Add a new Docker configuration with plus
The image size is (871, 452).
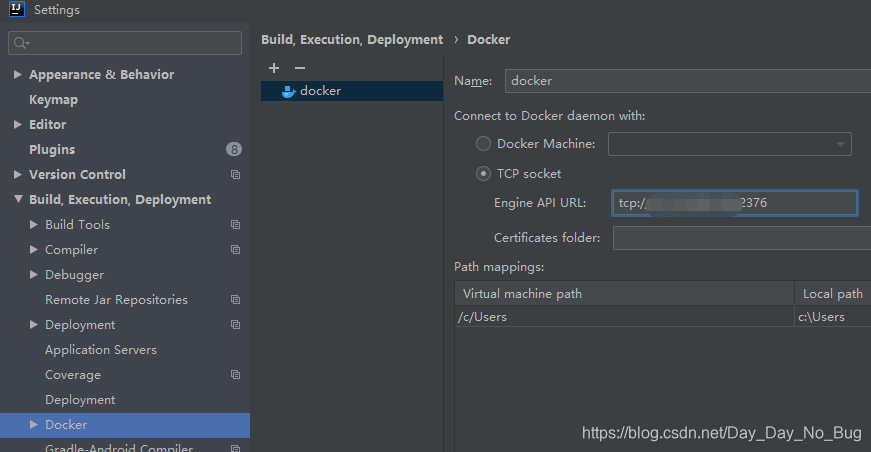click(274, 68)
